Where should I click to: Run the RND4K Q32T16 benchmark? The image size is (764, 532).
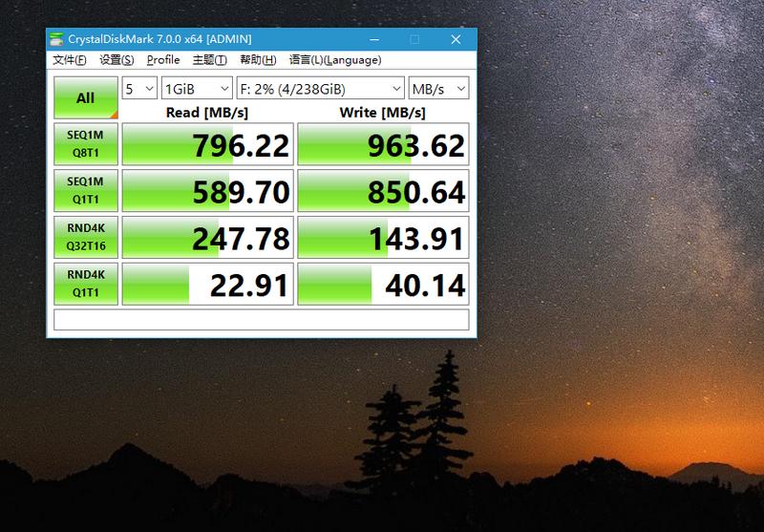[86, 237]
